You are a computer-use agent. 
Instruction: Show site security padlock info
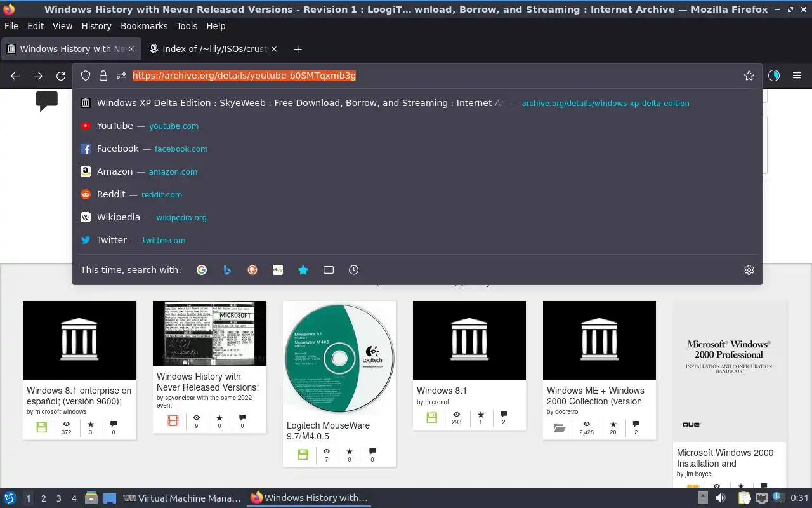point(103,76)
